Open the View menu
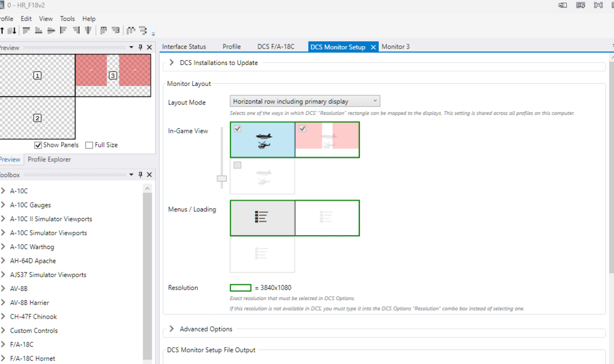The width and height of the screenshot is (614, 364). tap(46, 18)
